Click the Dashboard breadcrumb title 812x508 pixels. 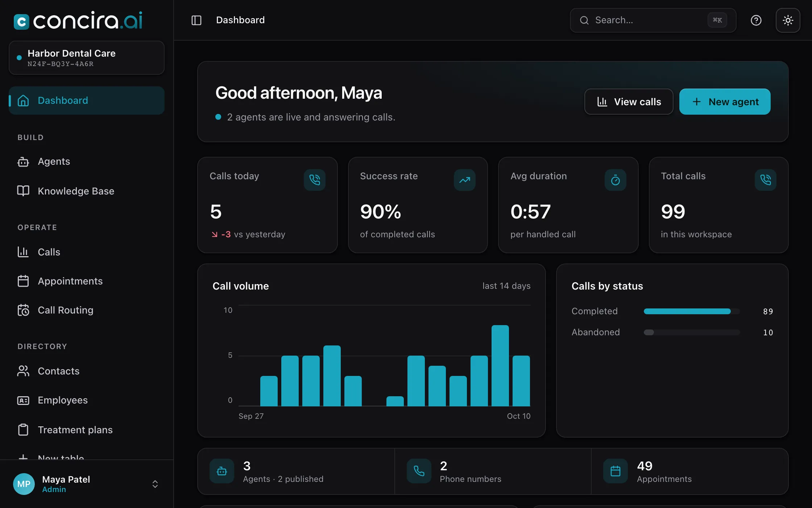click(x=240, y=20)
